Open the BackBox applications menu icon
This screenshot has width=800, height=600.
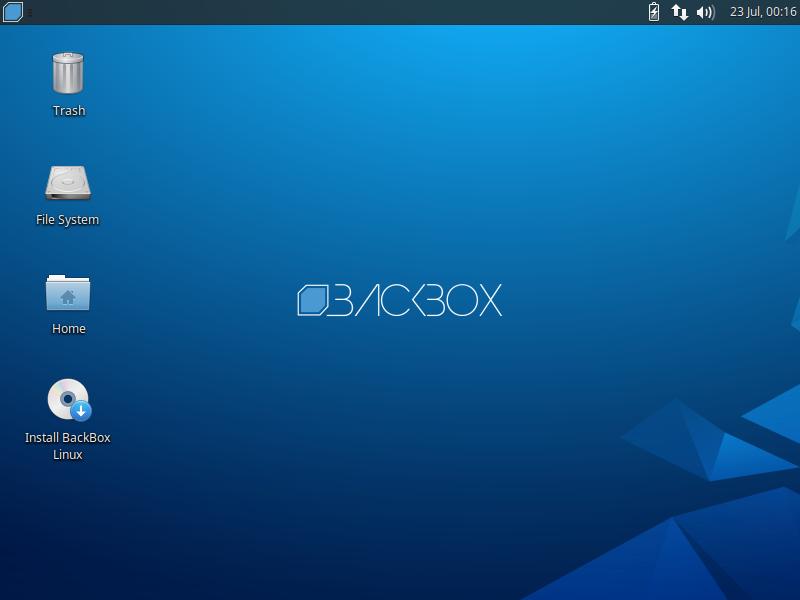[13, 12]
